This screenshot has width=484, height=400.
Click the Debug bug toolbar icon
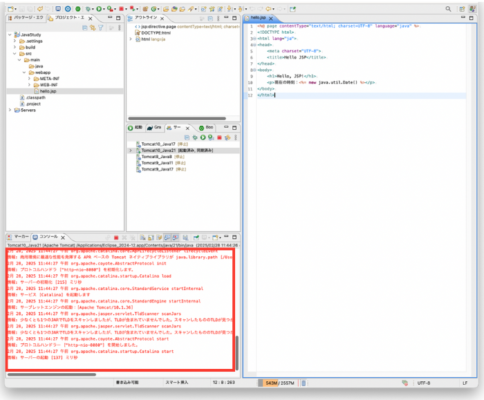[x=88, y=9]
